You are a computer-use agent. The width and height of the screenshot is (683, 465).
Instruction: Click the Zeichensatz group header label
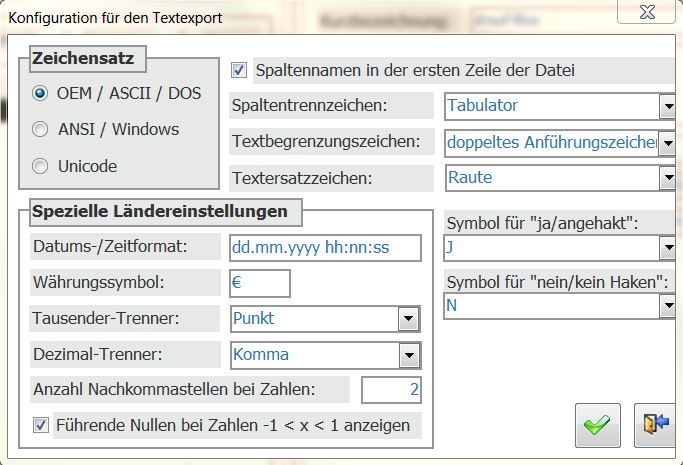[x=83, y=58]
